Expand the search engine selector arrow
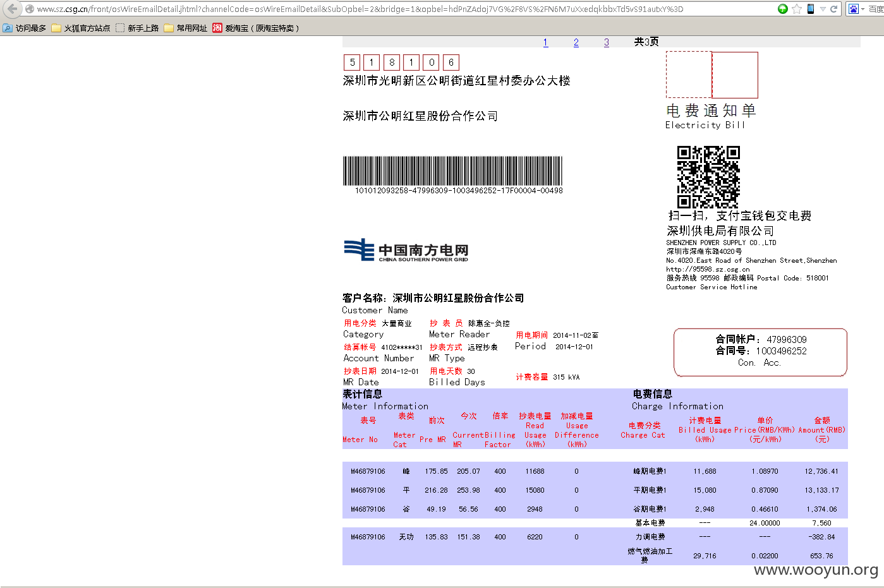The width and height of the screenshot is (884, 588). click(x=863, y=9)
